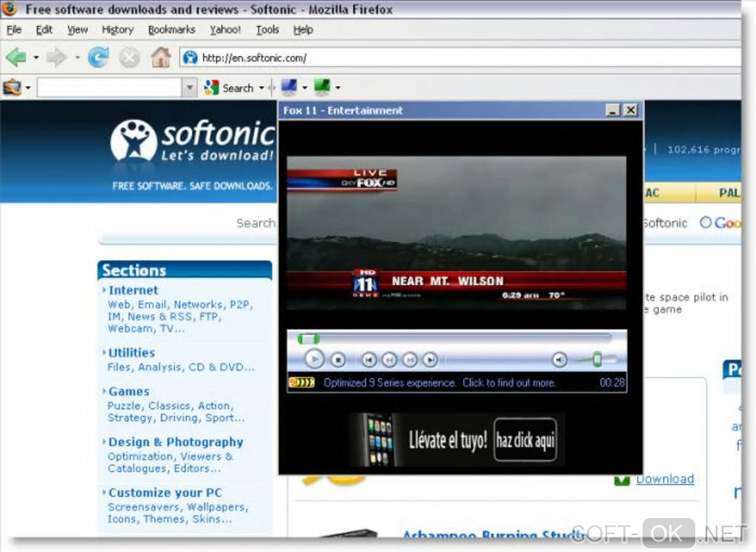Click the Optimized 9 Series experience message
Screen dimensions: 756x552
tap(440, 383)
